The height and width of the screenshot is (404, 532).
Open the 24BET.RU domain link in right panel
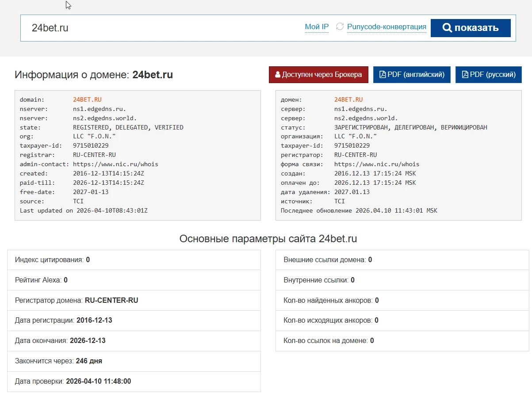[x=348, y=99]
